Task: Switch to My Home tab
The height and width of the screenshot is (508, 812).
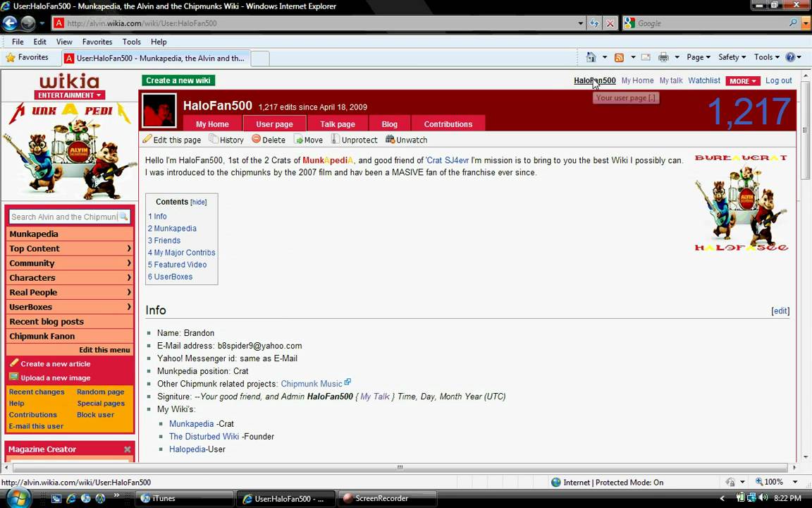Action: pos(212,124)
